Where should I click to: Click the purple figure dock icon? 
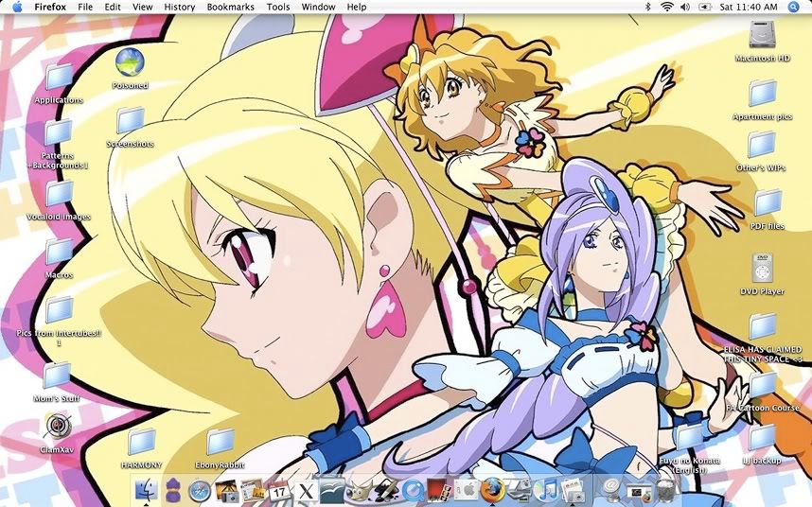(x=173, y=490)
